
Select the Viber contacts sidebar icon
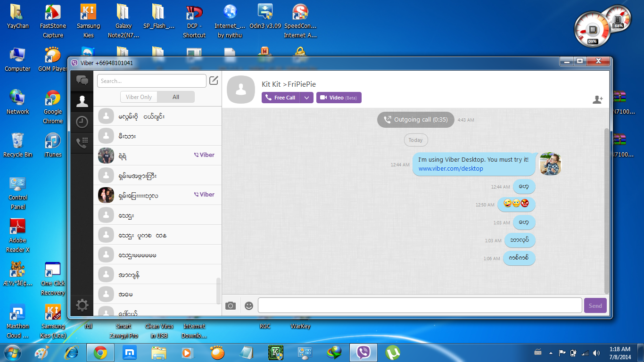point(82,101)
